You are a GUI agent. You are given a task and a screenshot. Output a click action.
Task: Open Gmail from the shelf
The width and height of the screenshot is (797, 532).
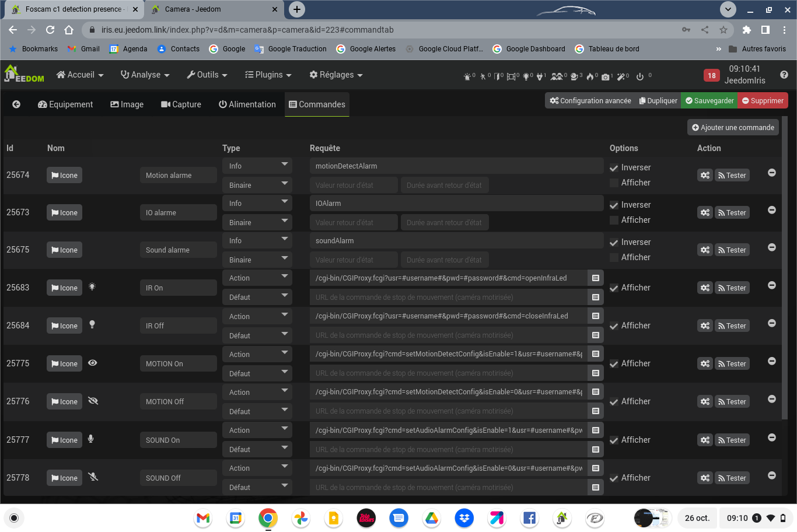point(203,518)
